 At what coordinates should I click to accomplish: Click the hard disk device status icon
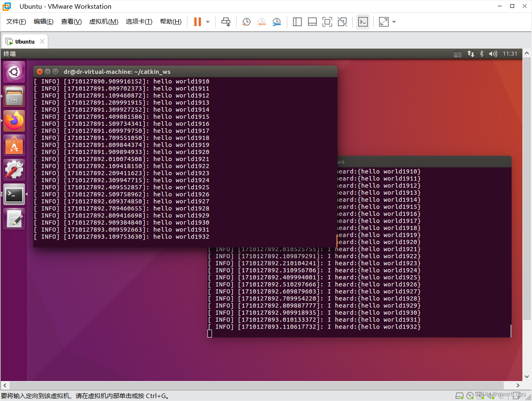(459, 396)
